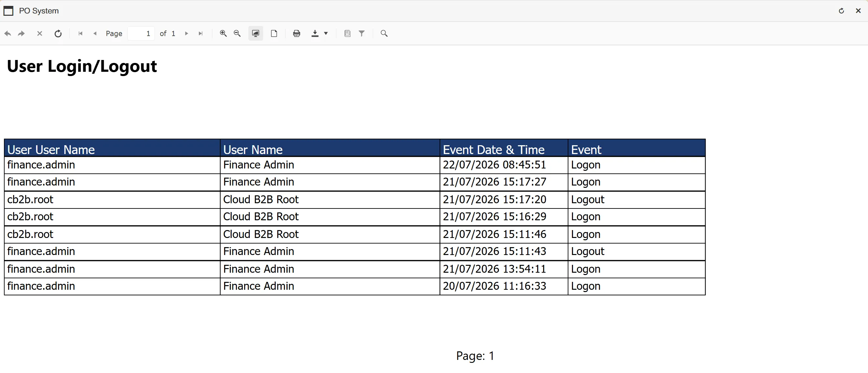Image resolution: width=868 pixels, height=373 pixels.
Task: Reload the PO System window via title bar
Action: [841, 11]
